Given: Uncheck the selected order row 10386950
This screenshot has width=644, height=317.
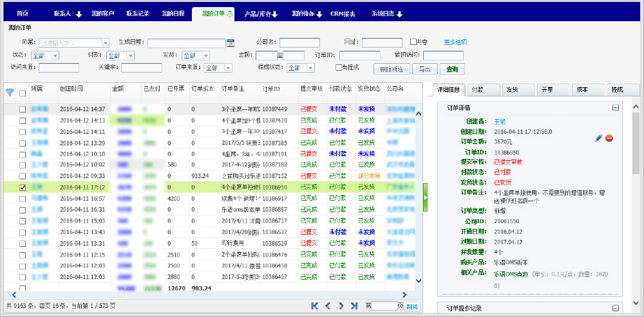Looking at the screenshot, I should 23,188.
